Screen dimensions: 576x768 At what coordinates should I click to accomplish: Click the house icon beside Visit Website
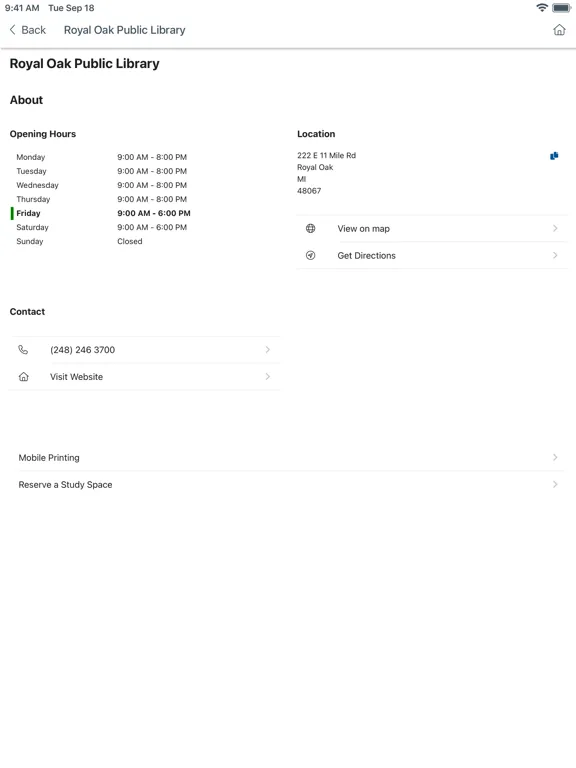coord(24,377)
